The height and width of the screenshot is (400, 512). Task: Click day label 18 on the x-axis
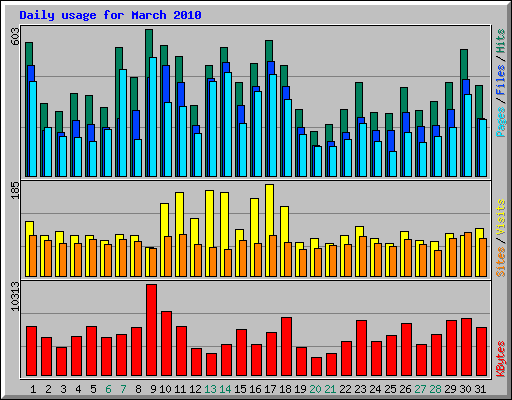(x=285, y=389)
